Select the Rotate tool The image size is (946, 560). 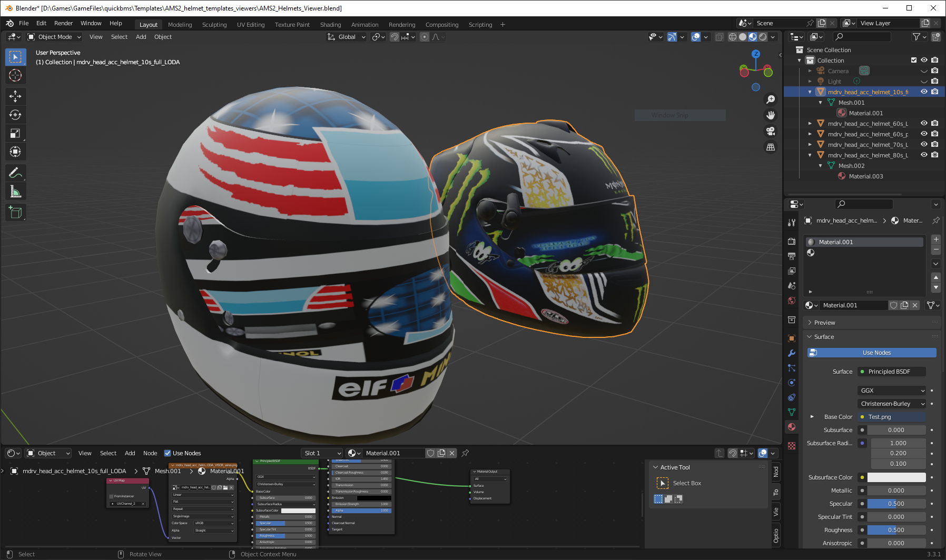15,115
